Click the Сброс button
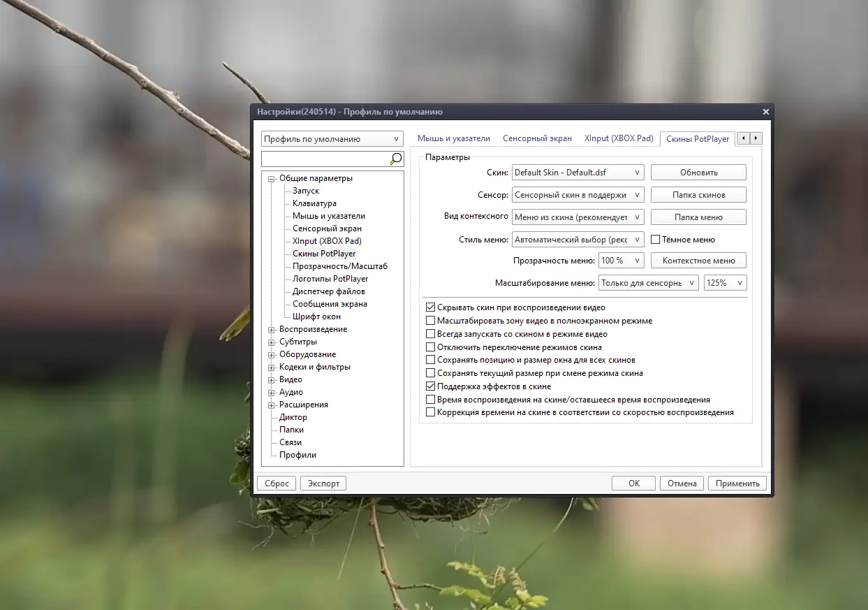This screenshot has width=868, height=610. pyautogui.click(x=277, y=483)
